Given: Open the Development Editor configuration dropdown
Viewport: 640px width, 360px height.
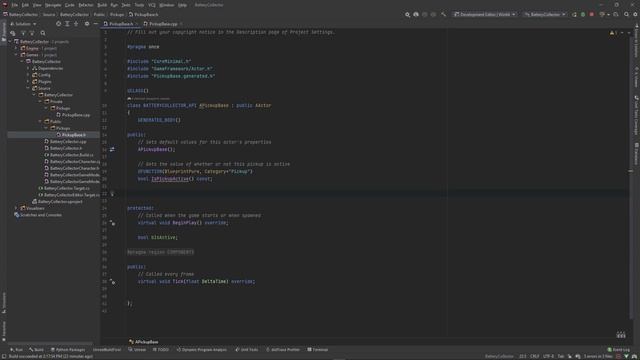Looking at the screenshot, I should (484, 14).
